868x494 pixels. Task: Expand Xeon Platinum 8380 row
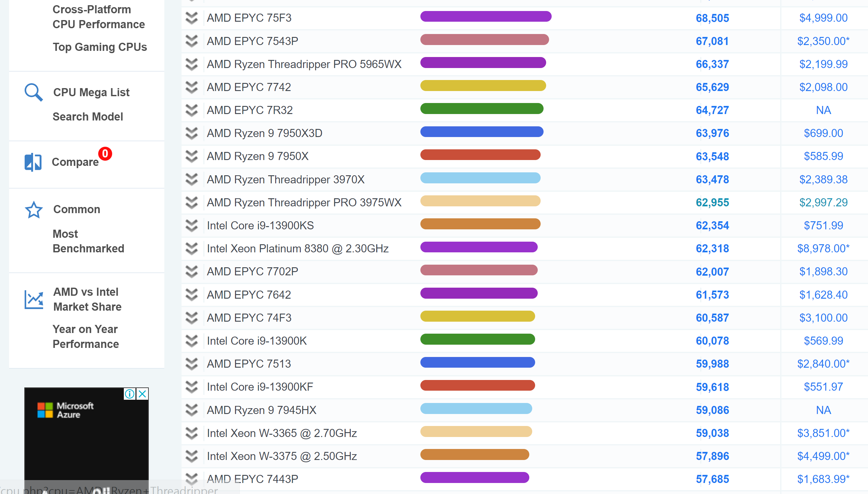pos(192,249)
